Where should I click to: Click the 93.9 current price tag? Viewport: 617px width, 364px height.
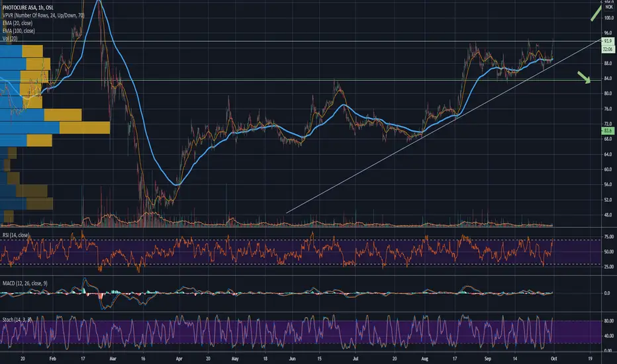tap(608, 41)
